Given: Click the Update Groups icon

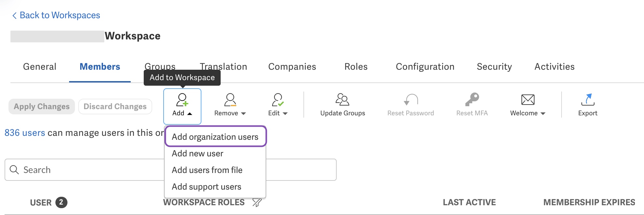Looking at the screenshot, I should [343, 100].
